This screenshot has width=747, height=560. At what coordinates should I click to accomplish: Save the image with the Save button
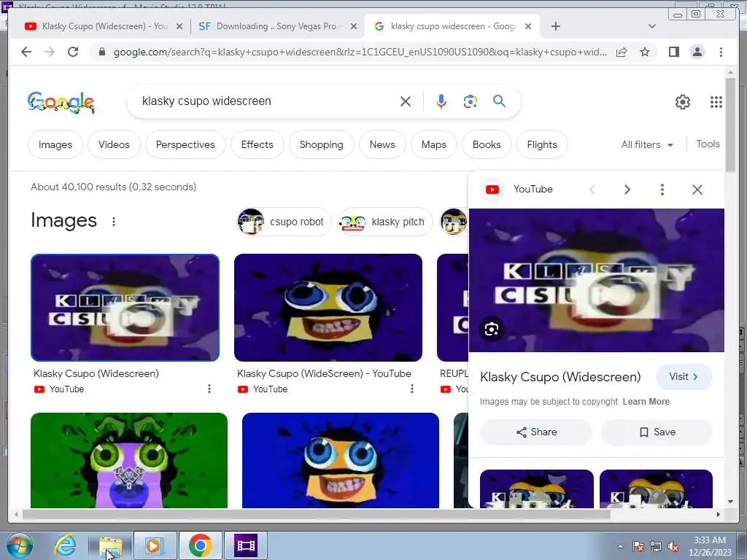coord(657,432)
